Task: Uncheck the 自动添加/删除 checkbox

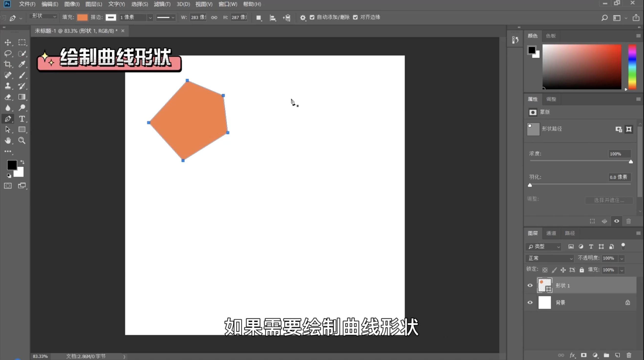Action: point(312,17)
